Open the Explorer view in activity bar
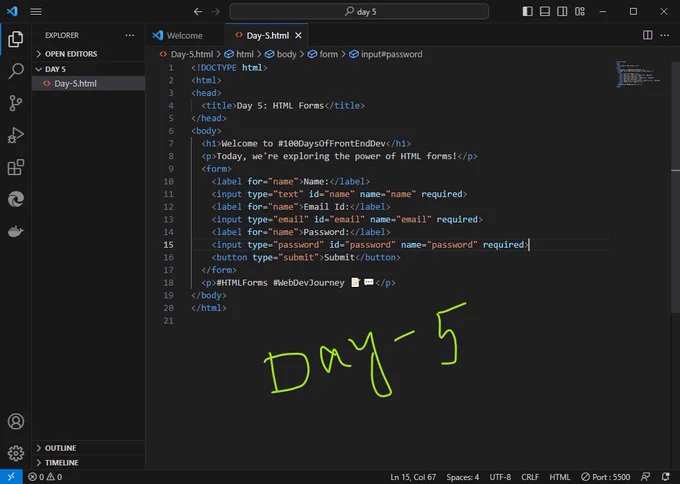 click(x=16, y=39)
